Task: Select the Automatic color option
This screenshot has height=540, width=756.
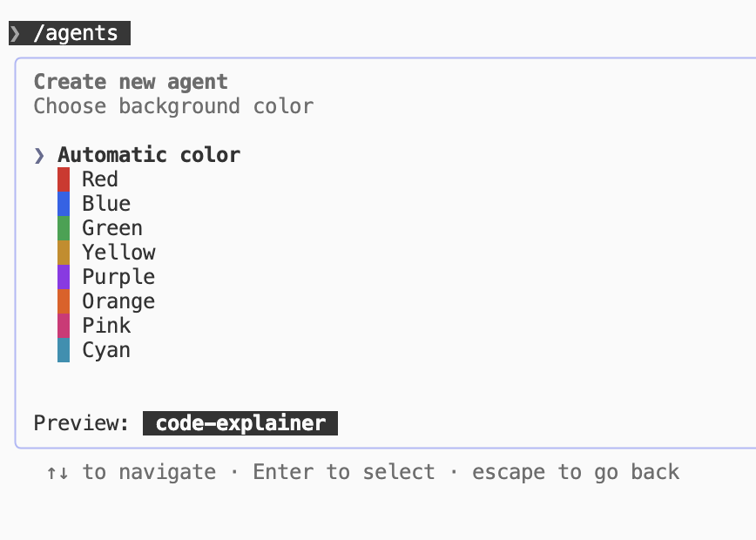Action: click(x=149, y=155)
